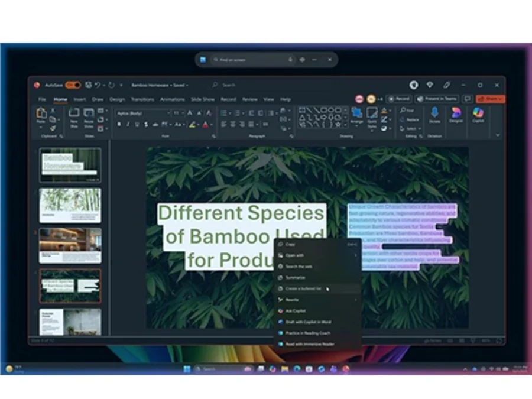Open the Select dropdown in Editing group

tap(410, 129)
